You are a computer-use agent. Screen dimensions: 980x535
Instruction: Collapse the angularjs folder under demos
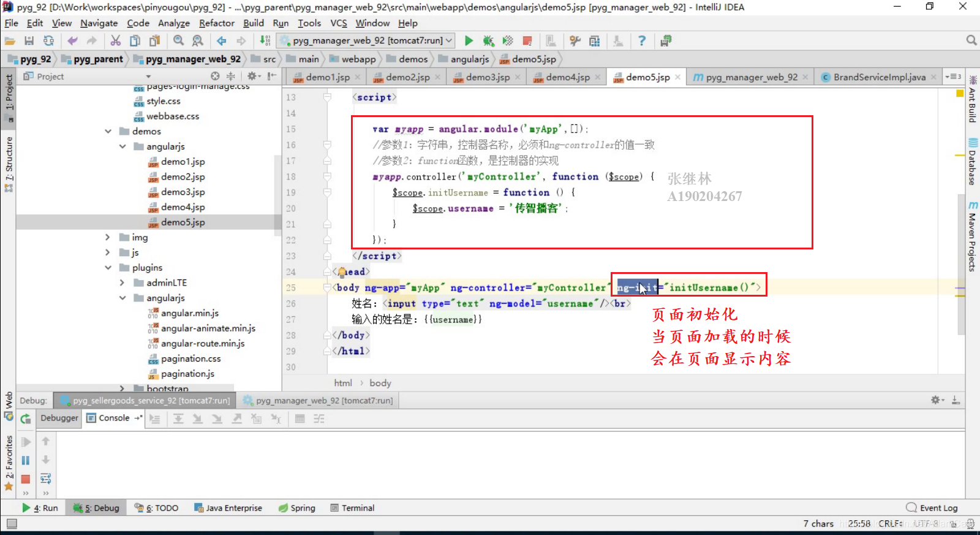[x=123, y=146]
